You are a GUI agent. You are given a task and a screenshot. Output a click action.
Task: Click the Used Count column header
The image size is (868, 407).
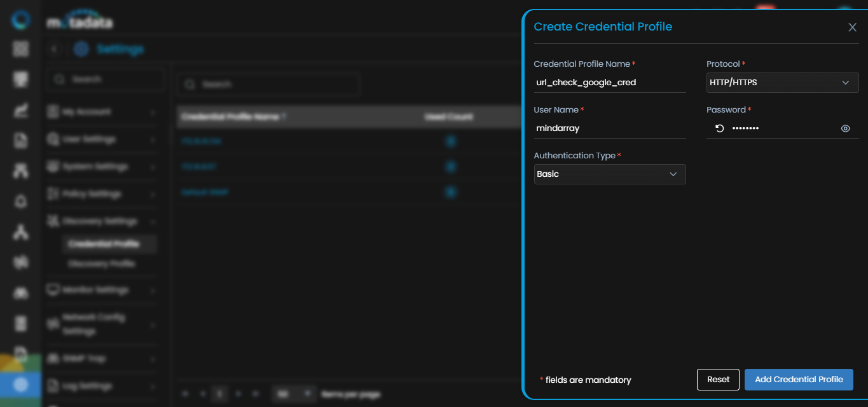pos(449,117)
